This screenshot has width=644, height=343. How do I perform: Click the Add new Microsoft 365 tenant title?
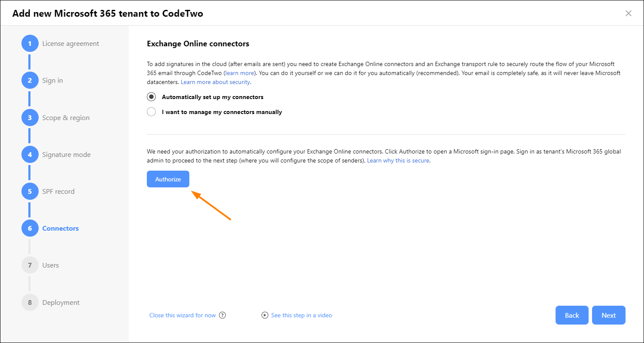[x=108, y=13]
